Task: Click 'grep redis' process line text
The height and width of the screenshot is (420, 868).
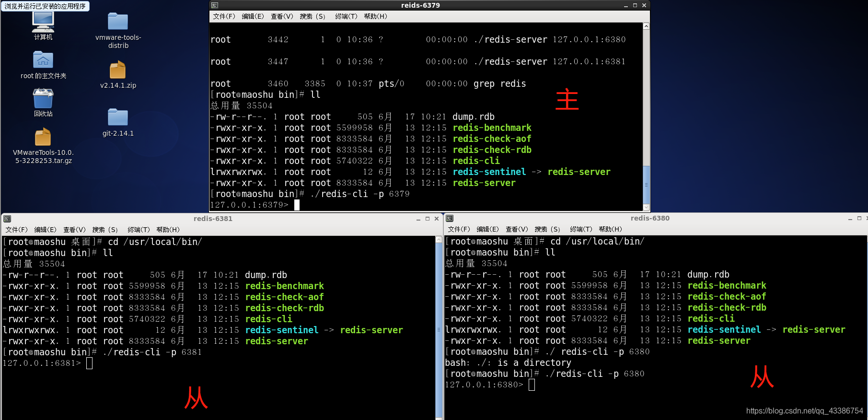Action: pyautogui.click(x=499, y=84)
